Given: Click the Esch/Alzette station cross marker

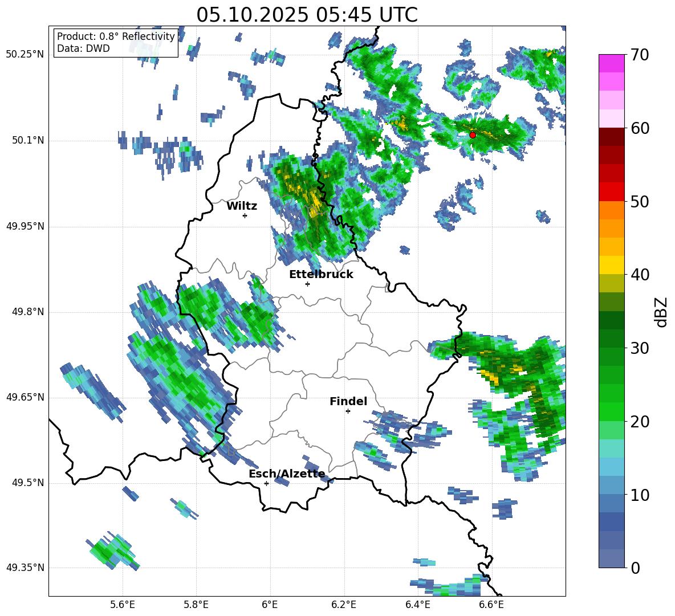Looking at the screenshot, I should [266, 483].
